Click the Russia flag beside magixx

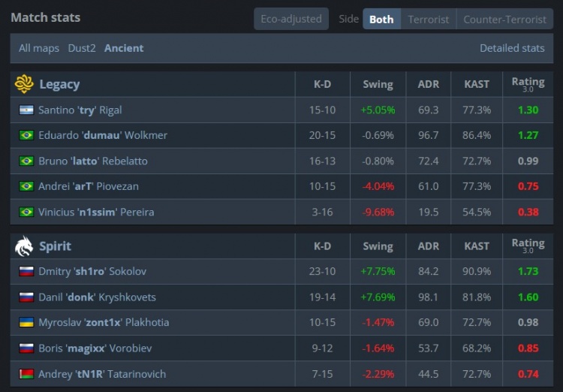point(26,348)
